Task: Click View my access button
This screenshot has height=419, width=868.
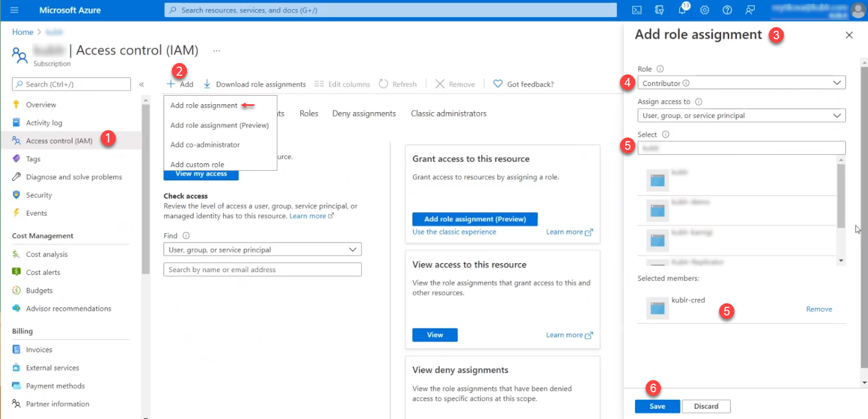Action: (x=201, y=174)
